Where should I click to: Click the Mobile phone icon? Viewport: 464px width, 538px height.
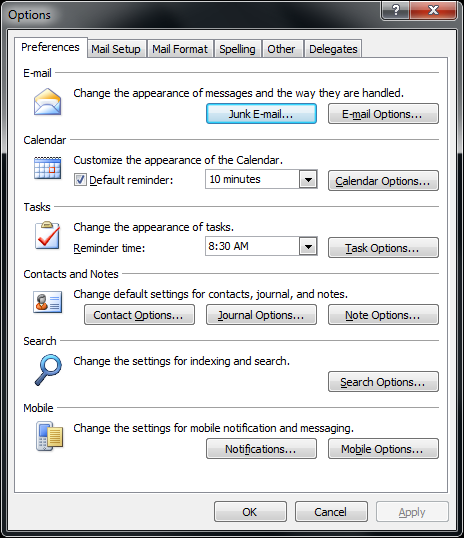pyautogui.click(x=49, y=436)
